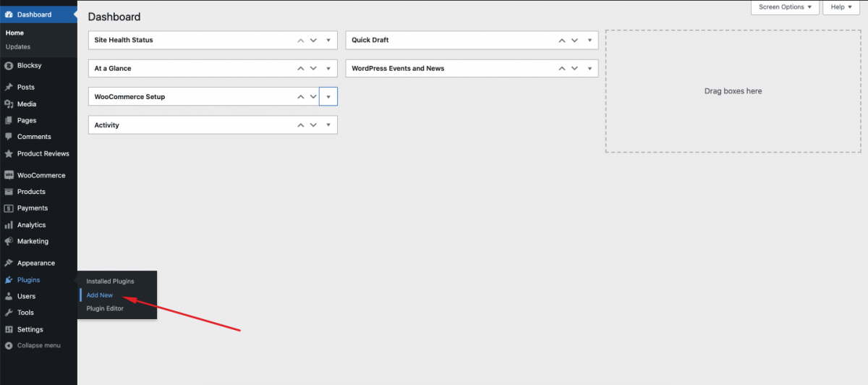Open the Screen Options dropdown
The image size is (868, 385).
786,7
